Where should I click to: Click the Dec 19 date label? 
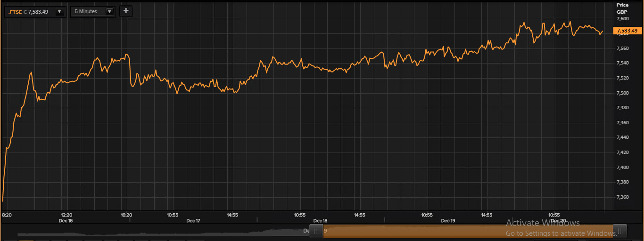448,220
